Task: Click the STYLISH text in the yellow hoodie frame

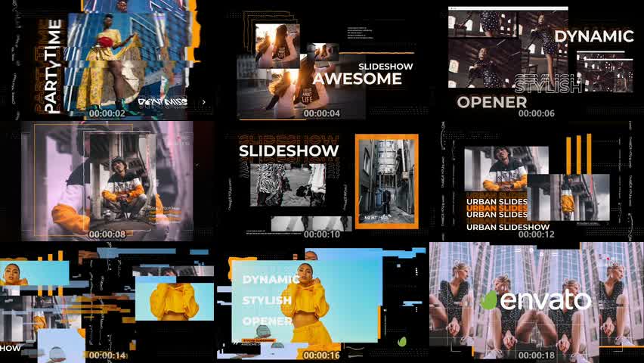Action: (x=267, y=300)
